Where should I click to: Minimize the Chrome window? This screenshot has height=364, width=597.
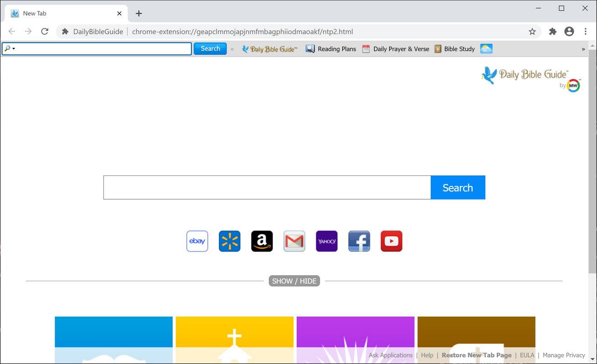(539, 8)
